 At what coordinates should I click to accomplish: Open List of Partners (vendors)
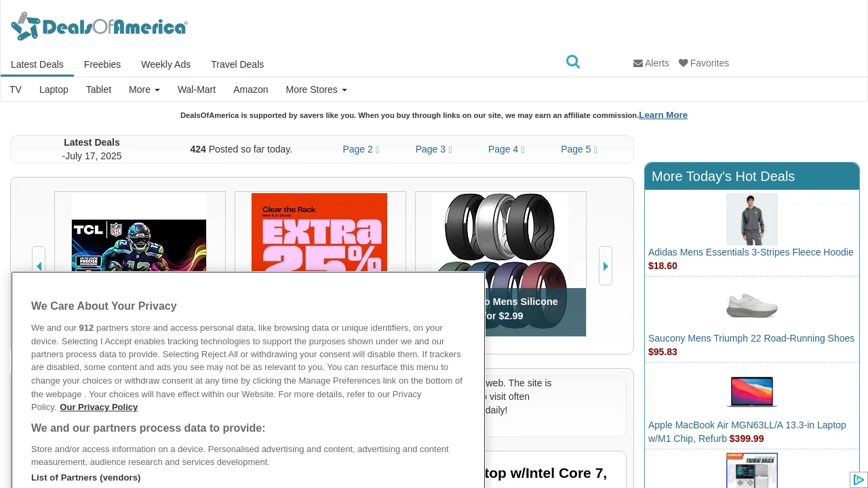(85, 478)
